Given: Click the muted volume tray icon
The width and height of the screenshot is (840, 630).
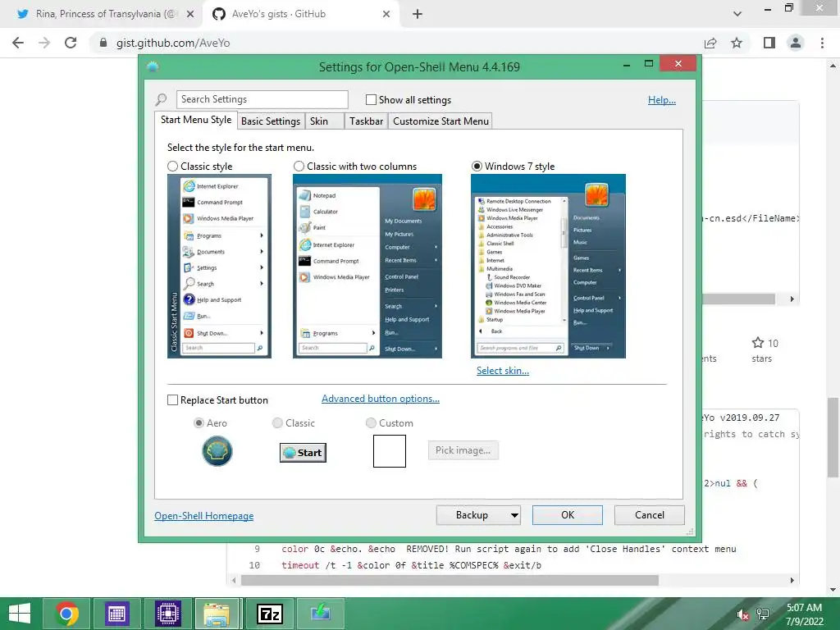Looking at the screenshot, I should [x=742, y=615].
